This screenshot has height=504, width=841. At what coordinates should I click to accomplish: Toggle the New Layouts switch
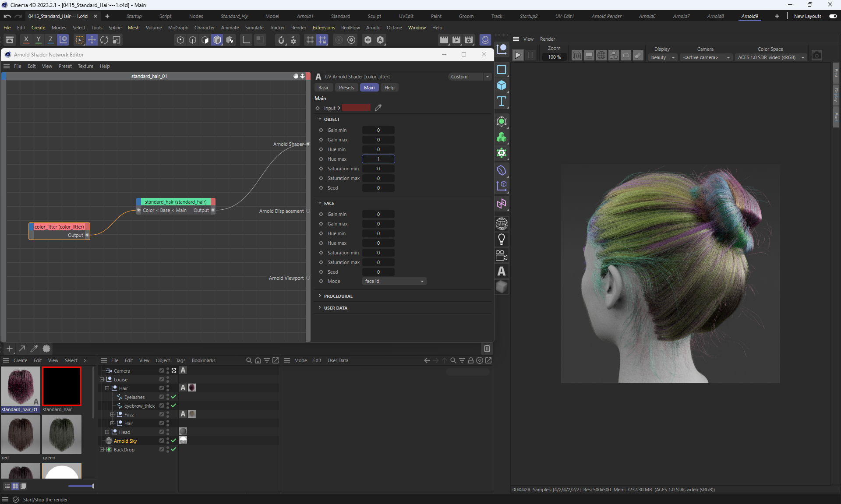click(x=833, y=16)
